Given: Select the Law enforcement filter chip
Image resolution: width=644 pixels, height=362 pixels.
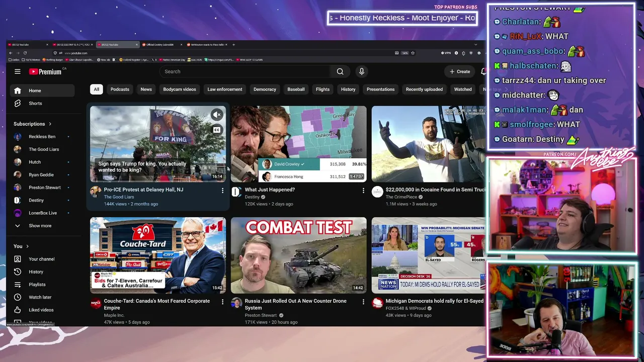Looking at the screenshot, I should click(225, 89).
